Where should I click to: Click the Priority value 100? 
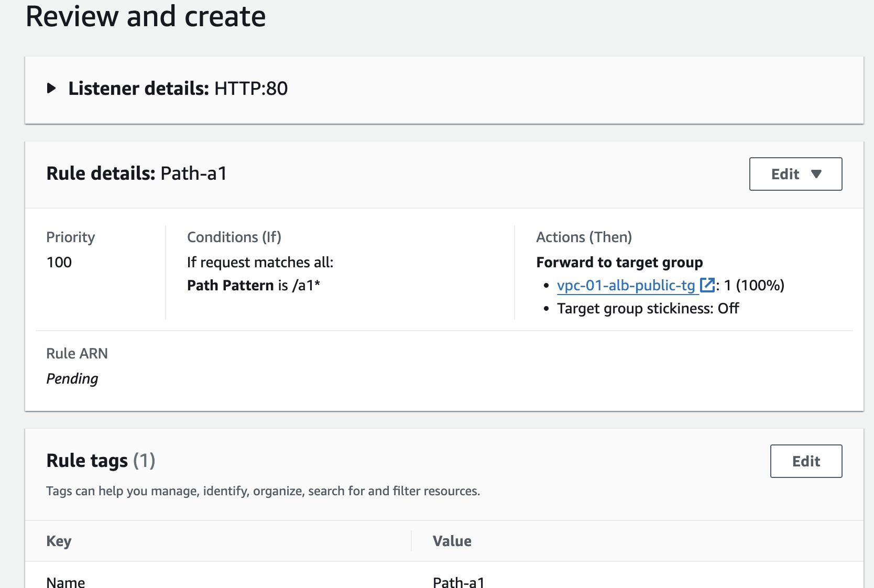tap(59, 262)
